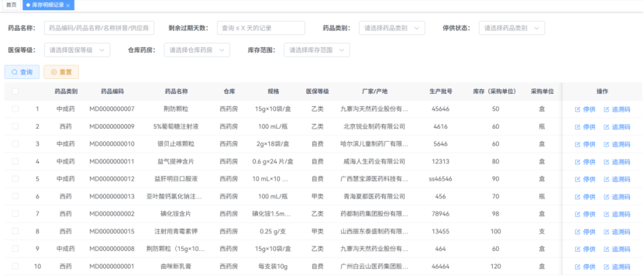Screen dimensions: 644x279
Task: Switch to the 首页 tab
Action: pos(12,5)
